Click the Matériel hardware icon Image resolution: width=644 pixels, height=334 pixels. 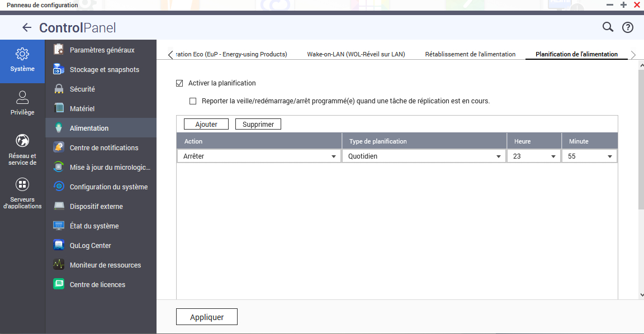59,108
